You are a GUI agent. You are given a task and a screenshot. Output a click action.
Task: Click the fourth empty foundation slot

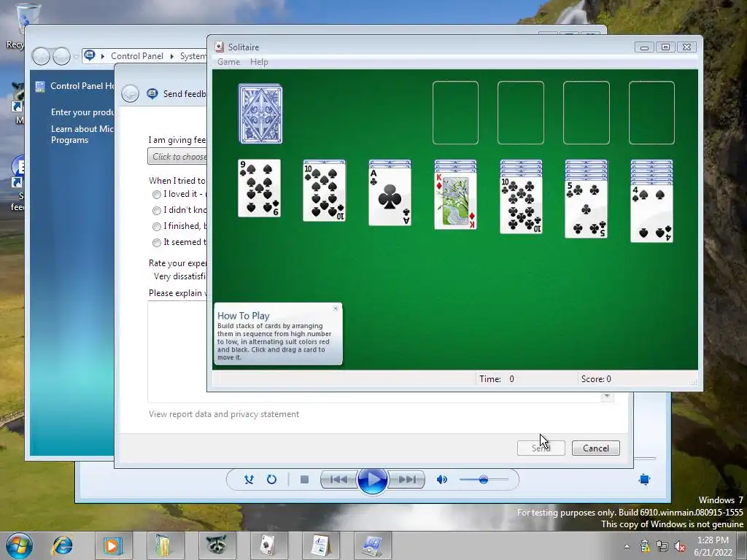point(651,113)
